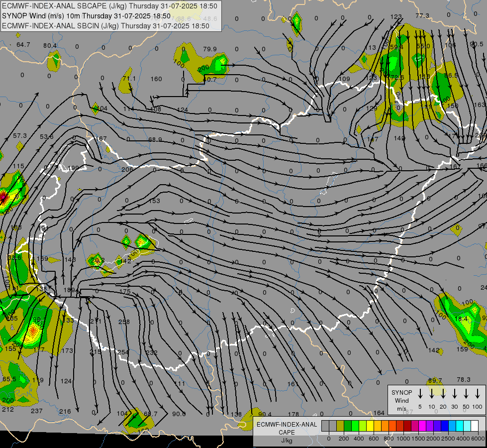
Task: Click the 20 m/s wind arrow in legend
Action: pos(443,394)
